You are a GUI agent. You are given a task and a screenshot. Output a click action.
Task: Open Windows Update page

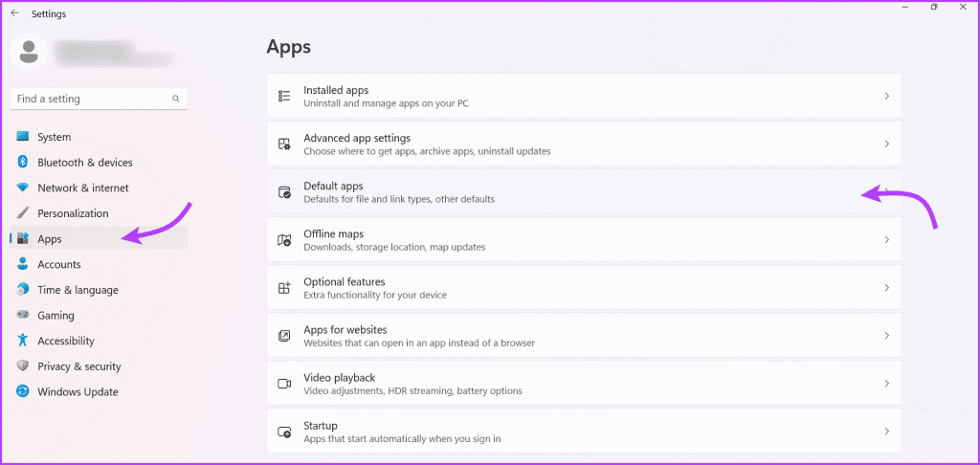pyautogui.click(x=78, y=391)
